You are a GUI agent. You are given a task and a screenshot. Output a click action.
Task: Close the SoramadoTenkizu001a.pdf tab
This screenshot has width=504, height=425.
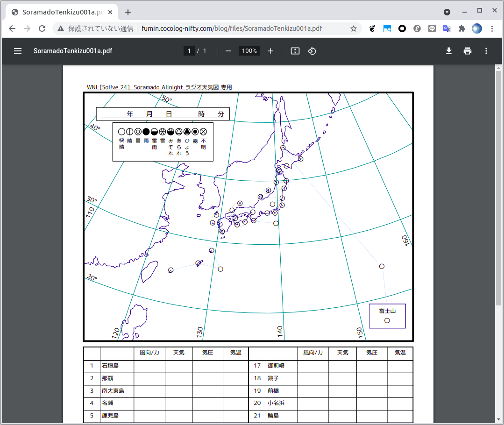(x=110, y=12)
